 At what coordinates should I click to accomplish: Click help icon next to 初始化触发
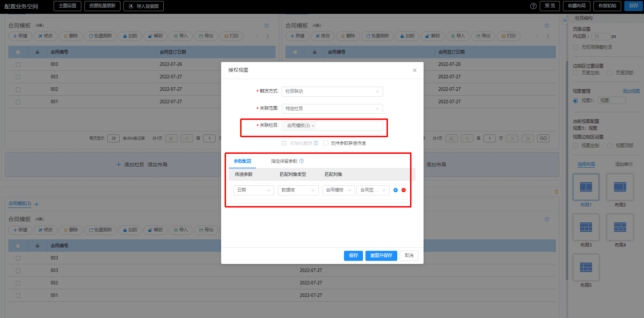point(316,143)
